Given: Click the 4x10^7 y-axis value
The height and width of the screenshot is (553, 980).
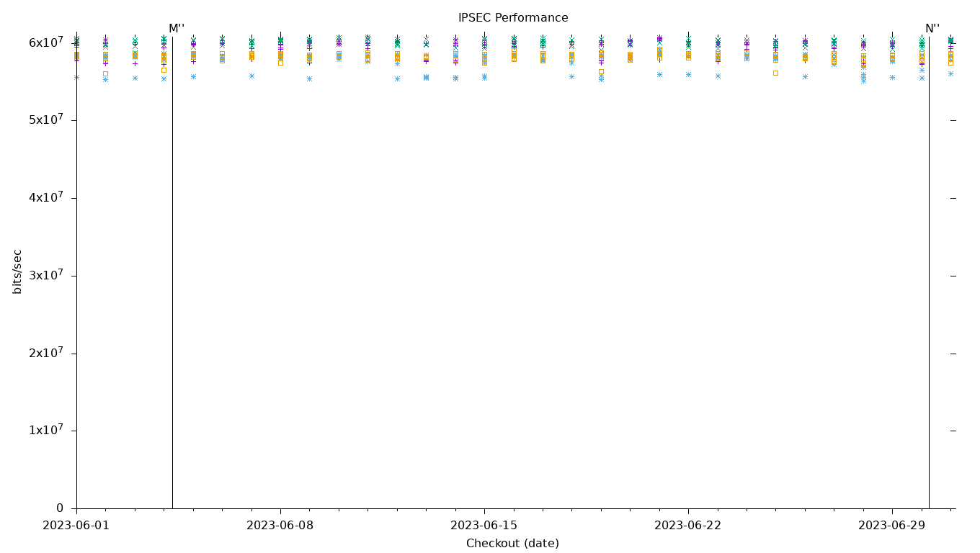Looking at the screenshot, I should (x=46, y=197).
